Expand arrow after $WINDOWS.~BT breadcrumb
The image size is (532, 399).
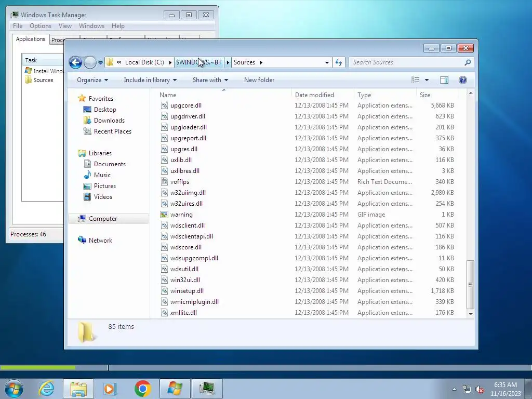click(228, 62)
